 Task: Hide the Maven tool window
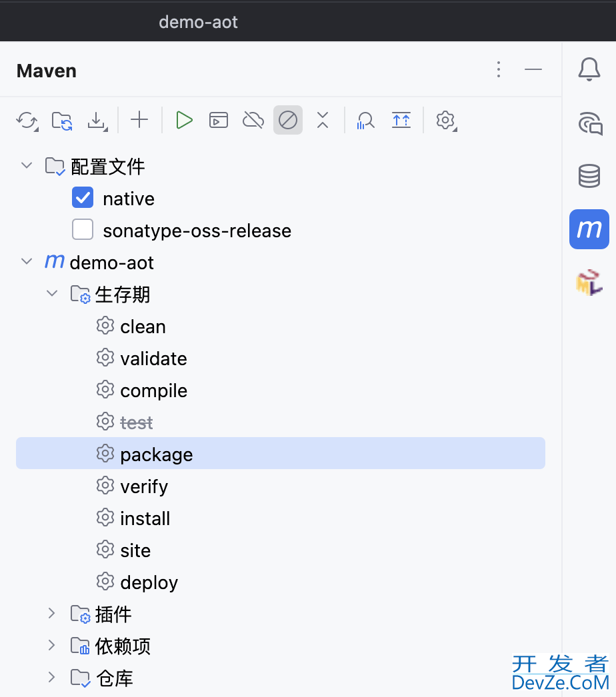tap(533, 69)
